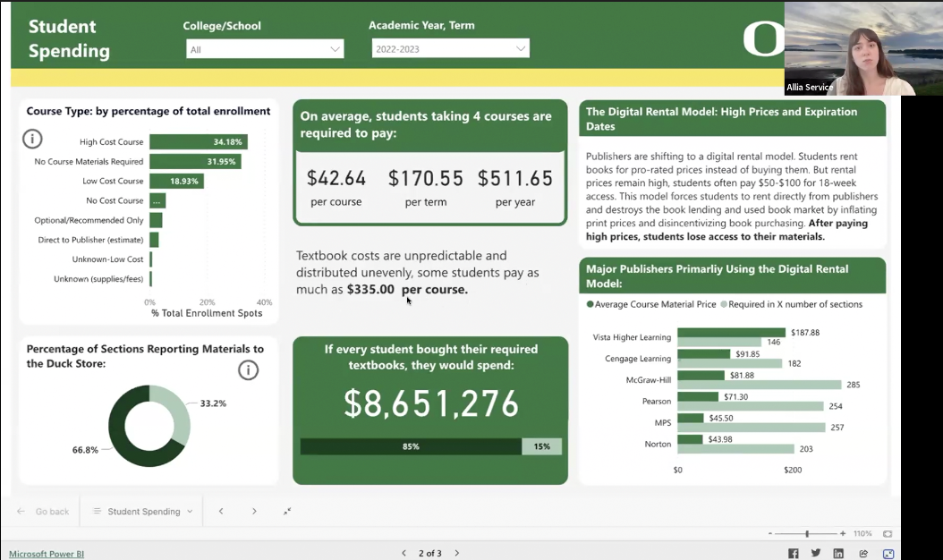
Task: Click the fit to page icon
Action: click(x=887, y=533)
